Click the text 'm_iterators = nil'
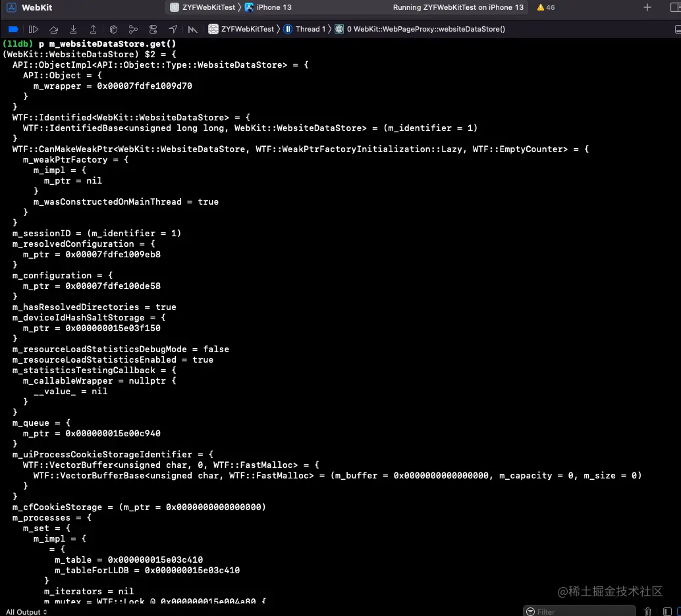 tap(89, 592)
